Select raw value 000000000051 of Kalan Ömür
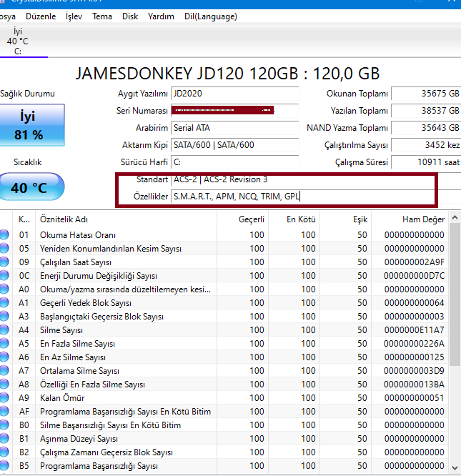The image size is (461, 476). (415, 398)
